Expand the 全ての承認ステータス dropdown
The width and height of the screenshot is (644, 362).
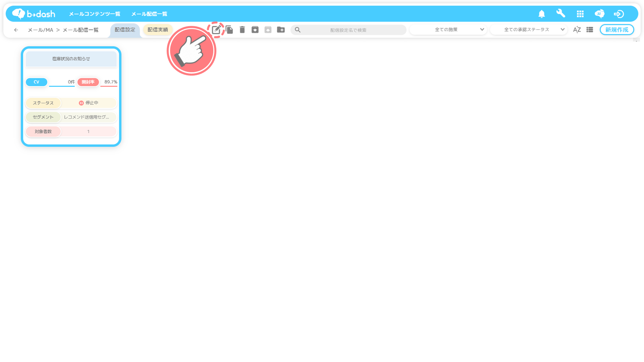[x=529, y=30]
